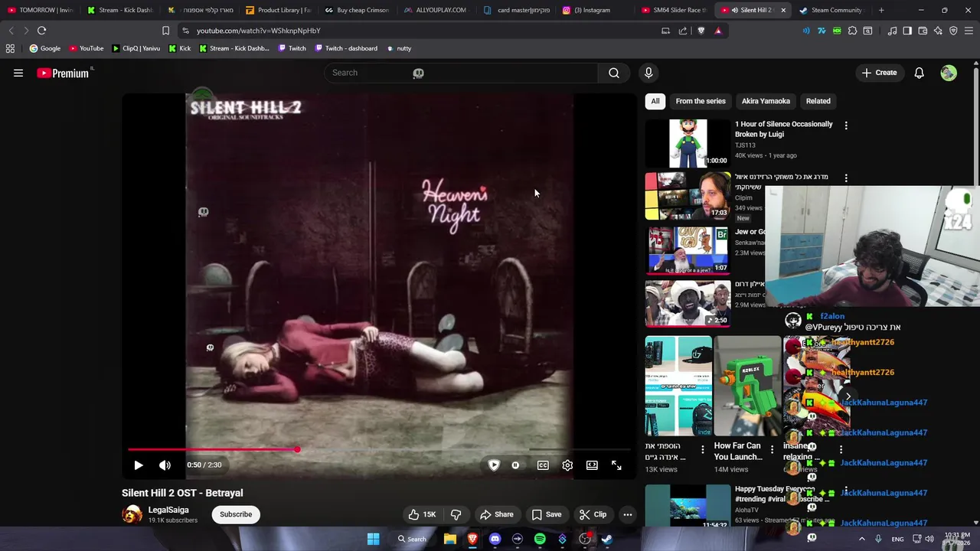
Task: Open How Far Can You Launch short
Action: pyautogui.click(x=747, y=386)
